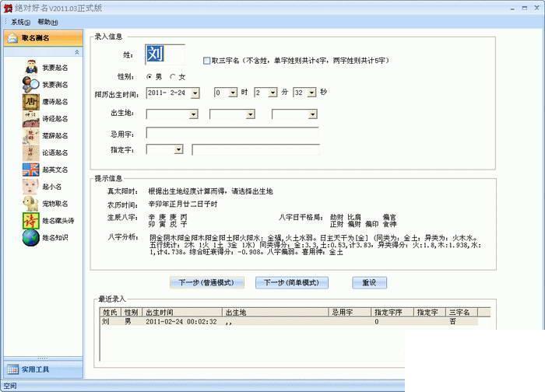Screen dimensions: 545x392
Task: Open the 帮助 menu
Action: click(x=47, y=22)
